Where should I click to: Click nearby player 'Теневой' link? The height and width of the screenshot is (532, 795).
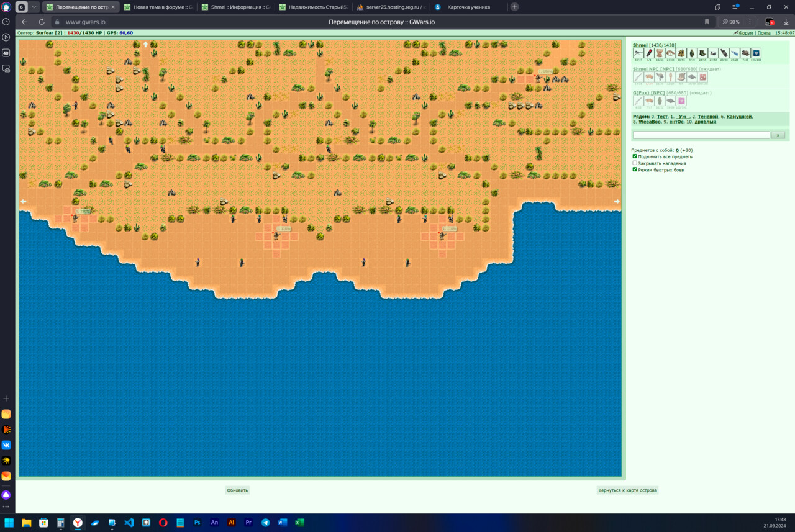click(x=708, y=117)
